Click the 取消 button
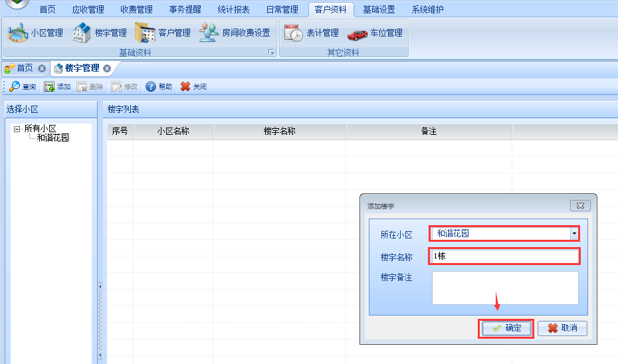The height and width of the screenshot is (364, 618). pos(562,328)
